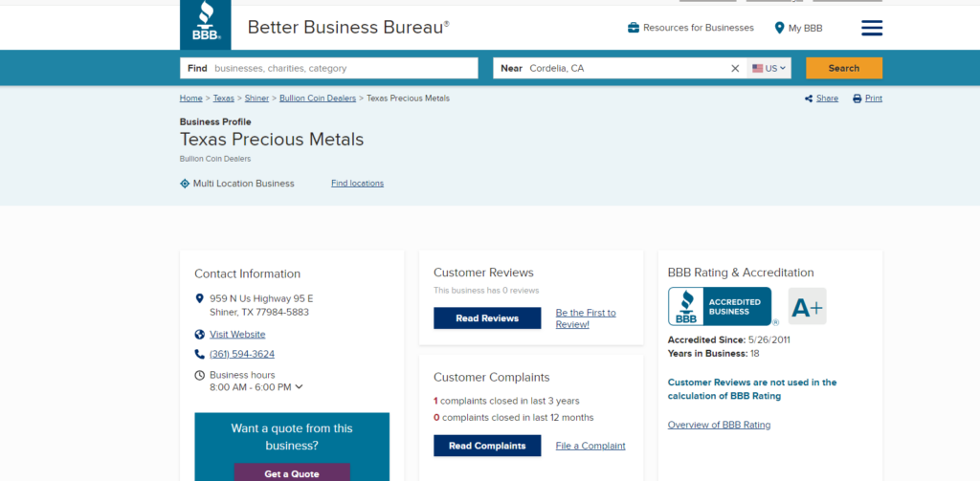Click the Share link

point(827,98)
